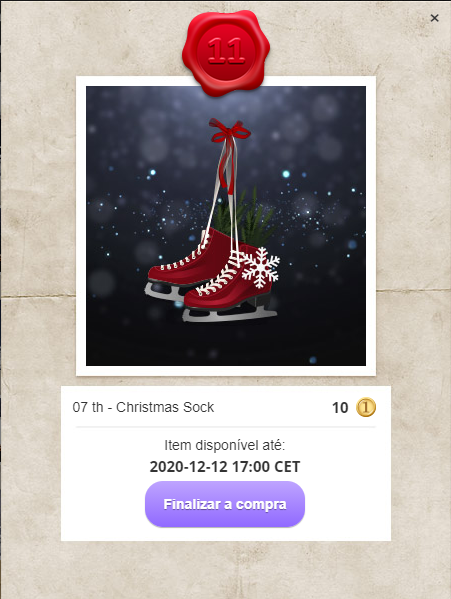Click the white snowflake ornament on skates
The image size is (451, 599).
coord(260,267)
